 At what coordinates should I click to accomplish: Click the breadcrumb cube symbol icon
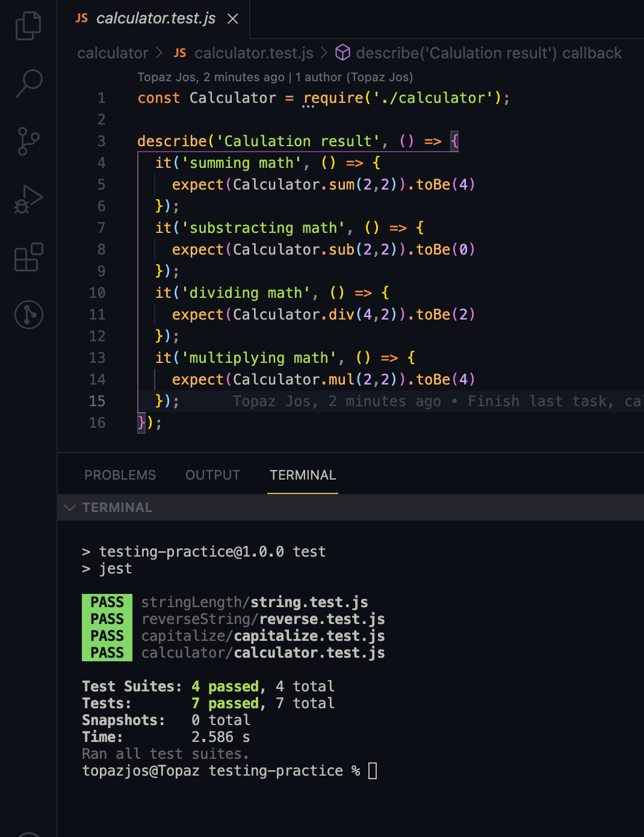[x=342, y=53]
